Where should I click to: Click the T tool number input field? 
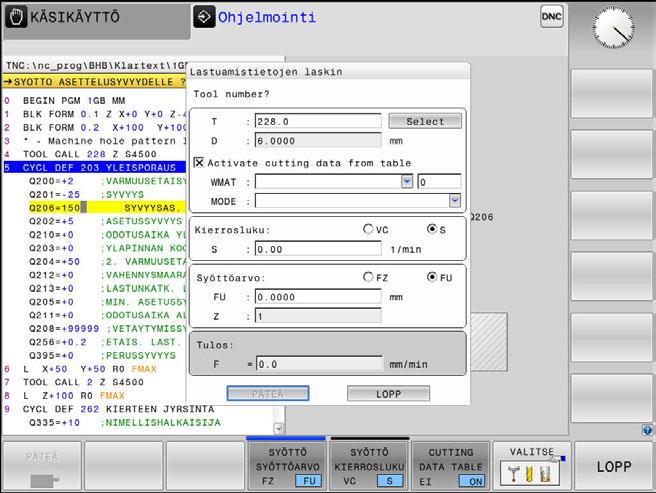tap(318, 121)
